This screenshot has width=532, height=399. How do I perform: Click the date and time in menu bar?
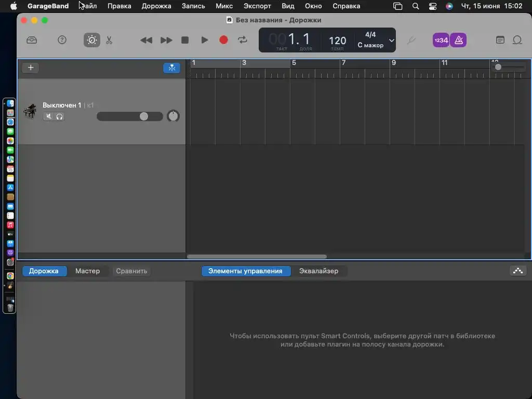[491, 6]
